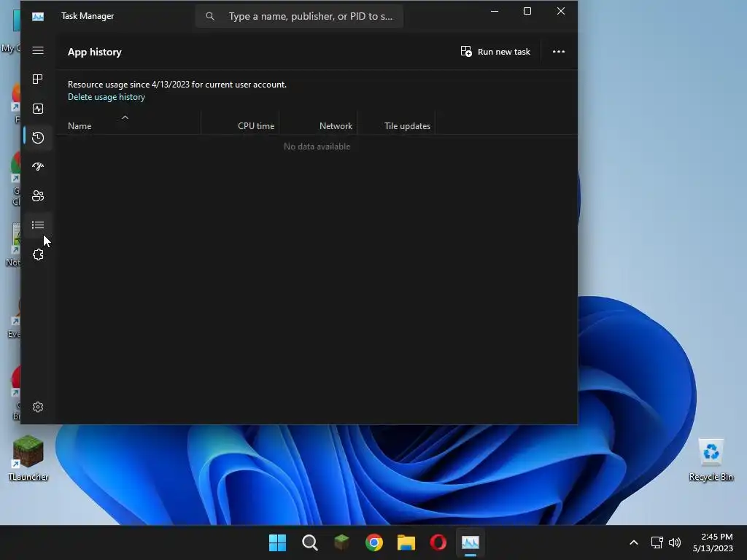Close the Task Manager window

pos(561,11)
